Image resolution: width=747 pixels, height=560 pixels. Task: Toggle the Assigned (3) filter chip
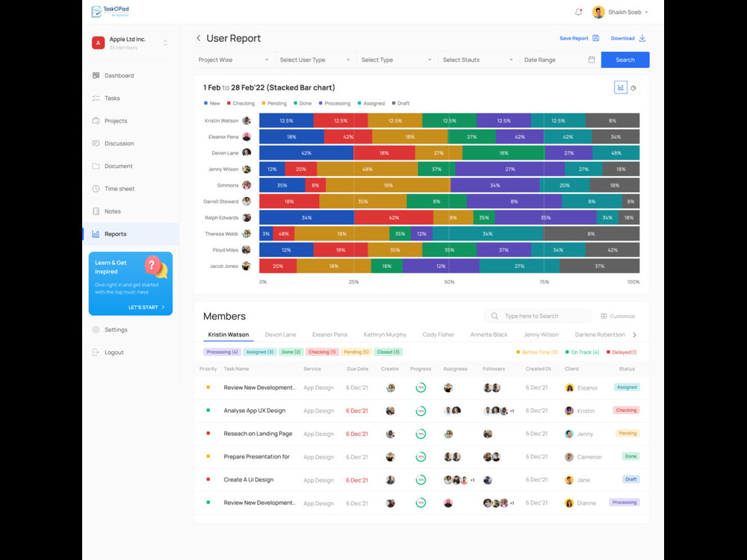tap(260, 352)
